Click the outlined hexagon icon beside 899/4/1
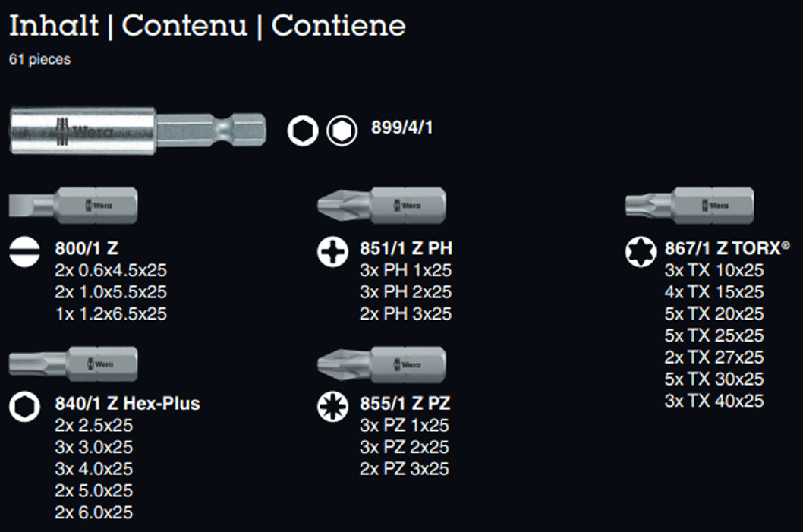Viewport: 803px width, 532px height. click(x=303, y=131)
